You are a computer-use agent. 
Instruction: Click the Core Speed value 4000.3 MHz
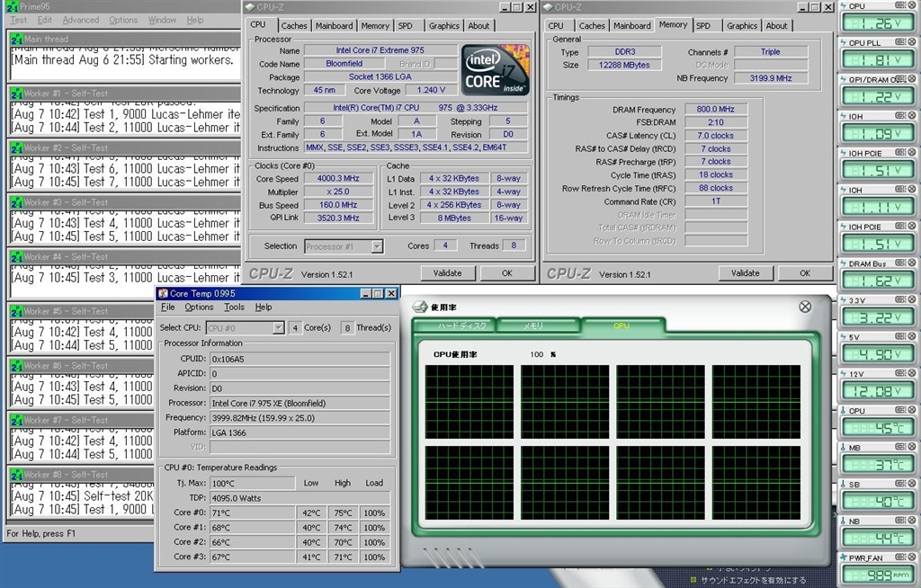[x=338, y=179]
